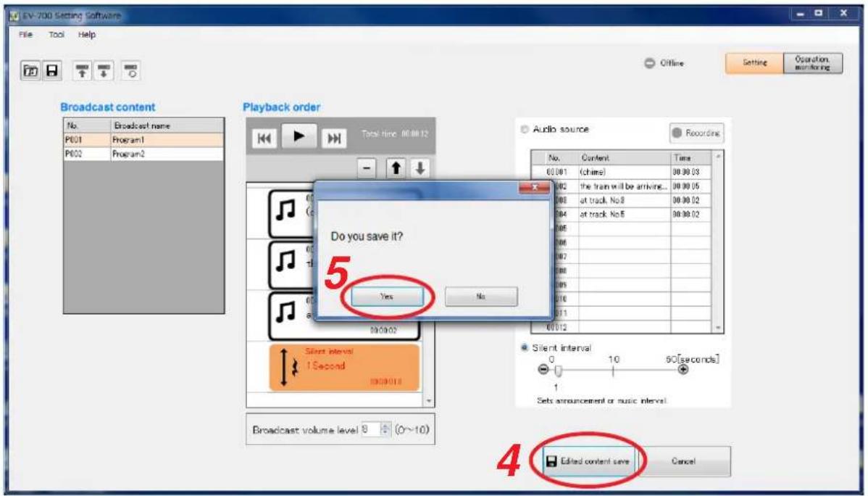Select the first music note playback item
Image resolution: width=868 pixels, height=496 pixels.
[x=291, y=213]
